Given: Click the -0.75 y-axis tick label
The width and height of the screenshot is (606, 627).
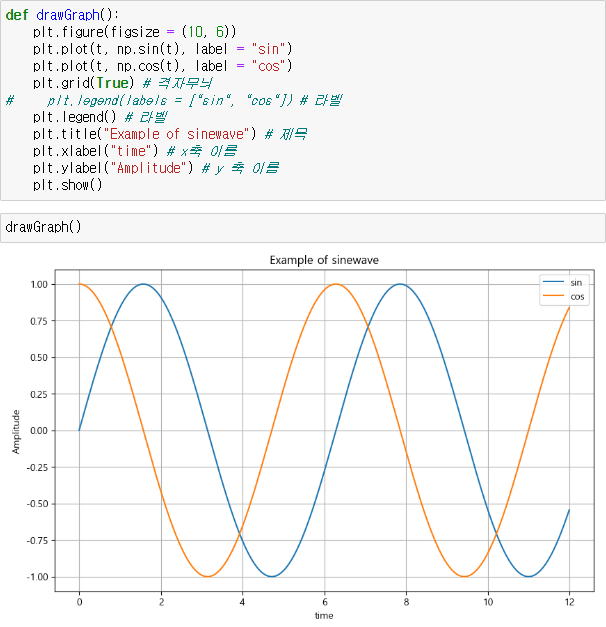Looking at the screenshot, I should pos(37,541).
